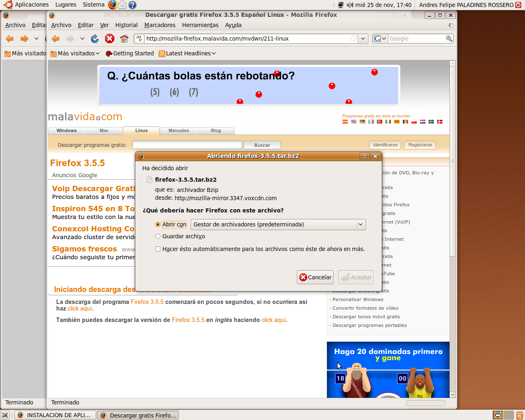The height and width of the screenshot is (420, 525).
Task: Open history dropdown in background Firefox window
Action: [37, 39]
